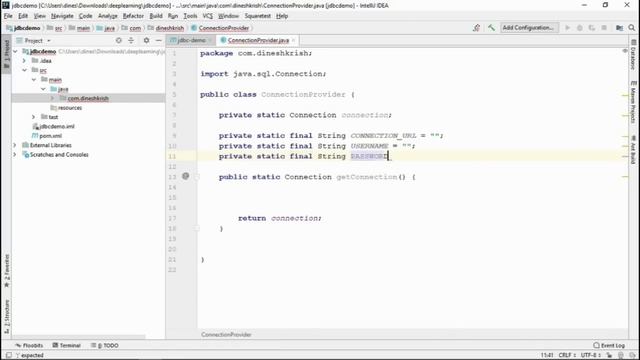Toggle the Structure tool window stripe
Image resolution: width=640 pixels, height=360 pixels.
point(6,317)
